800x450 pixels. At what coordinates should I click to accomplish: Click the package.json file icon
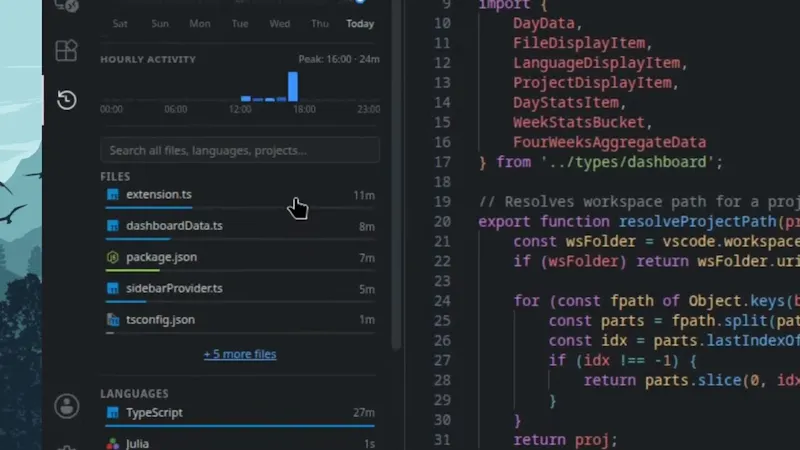point(113,257)
